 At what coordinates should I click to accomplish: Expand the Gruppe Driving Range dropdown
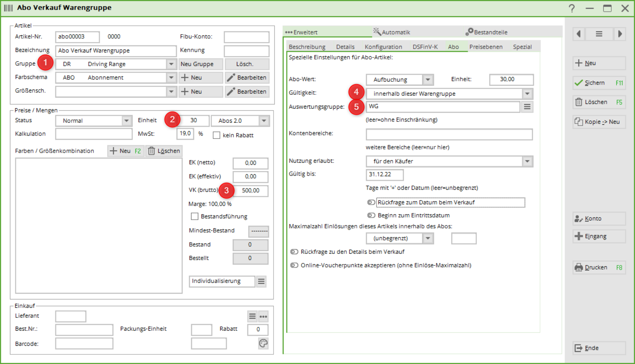(x=171, y=64)
